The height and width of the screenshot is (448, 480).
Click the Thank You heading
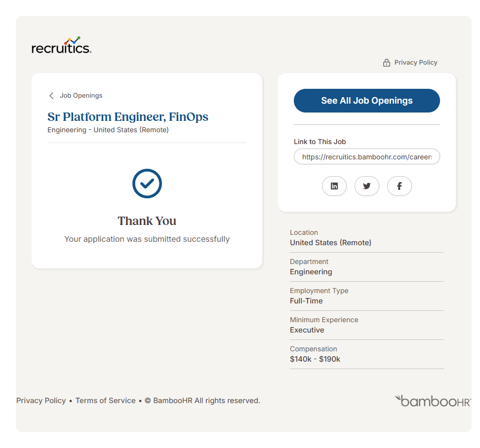coord(147,221)
